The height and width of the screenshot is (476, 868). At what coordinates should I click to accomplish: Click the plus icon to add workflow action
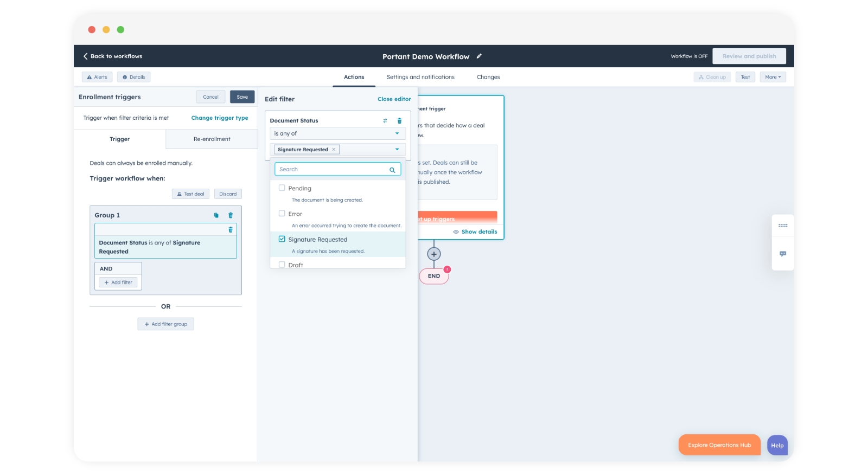tap(433, 254)
